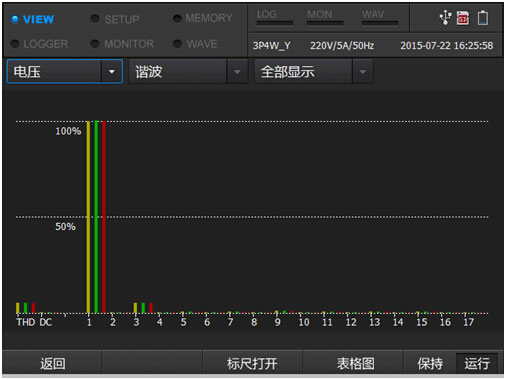Click the 标尺打开 button

coord(252,363)
